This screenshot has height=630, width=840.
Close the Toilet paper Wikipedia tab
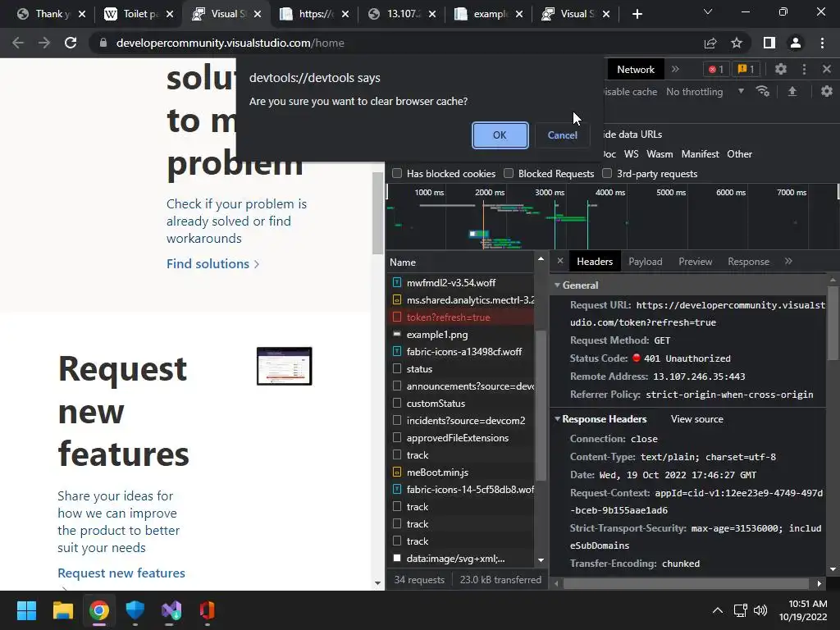coord(170,14)
